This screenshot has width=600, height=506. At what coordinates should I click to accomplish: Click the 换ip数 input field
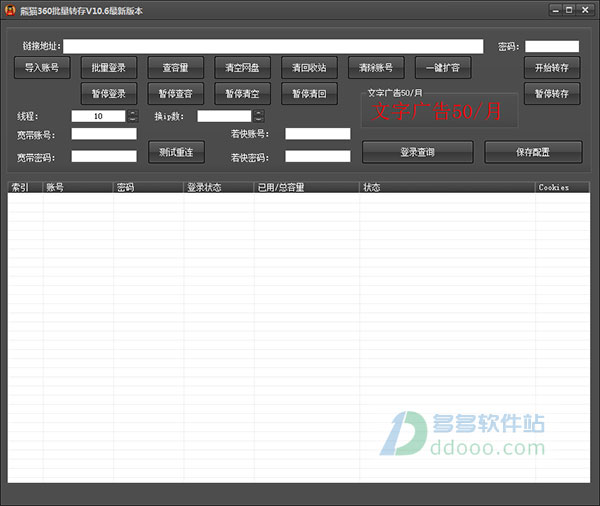(224, 116)
